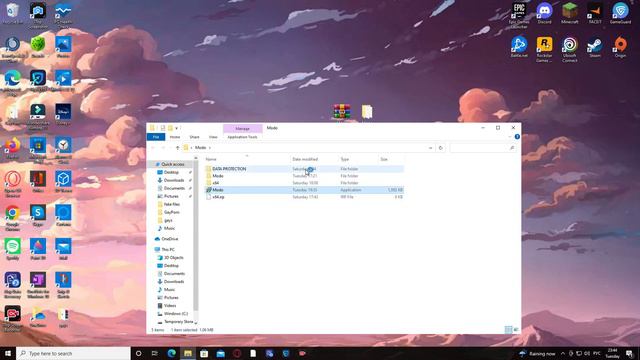
Task: Open the File tab in Explorer
Action: pos(156,137)
